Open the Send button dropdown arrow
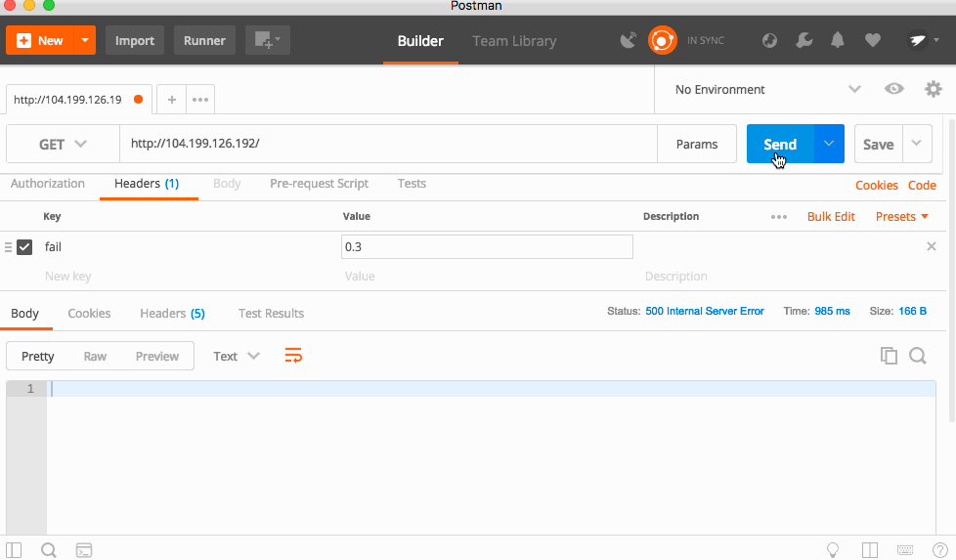The width and height of the screenshot is (956, 560). pyautogui.click(x=829, y=144)
